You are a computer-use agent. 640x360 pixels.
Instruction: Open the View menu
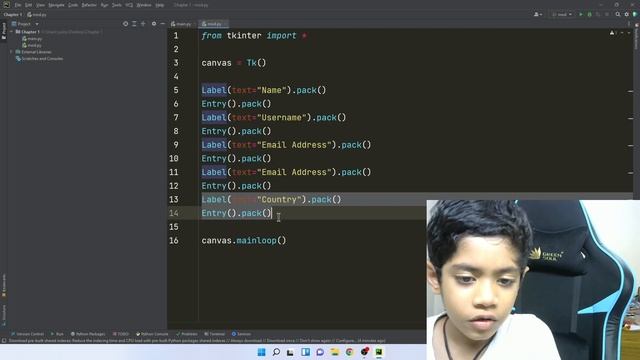(40, 5)
